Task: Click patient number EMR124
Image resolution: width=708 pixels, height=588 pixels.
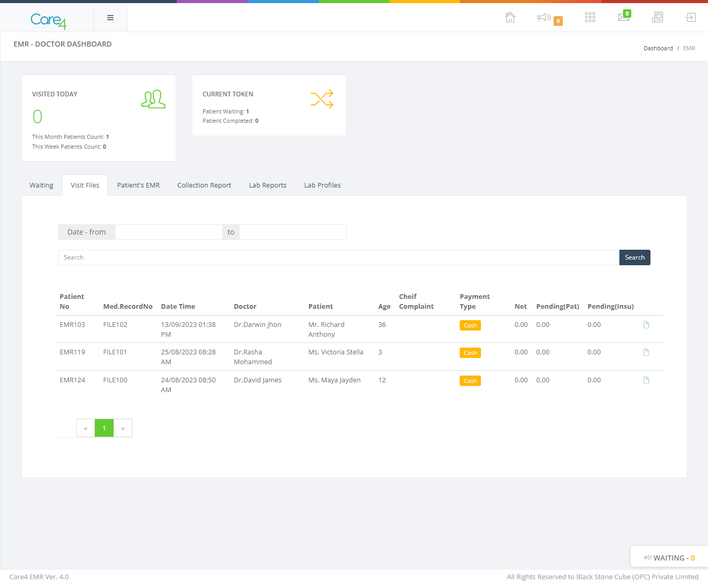Action: click(72, 380)
